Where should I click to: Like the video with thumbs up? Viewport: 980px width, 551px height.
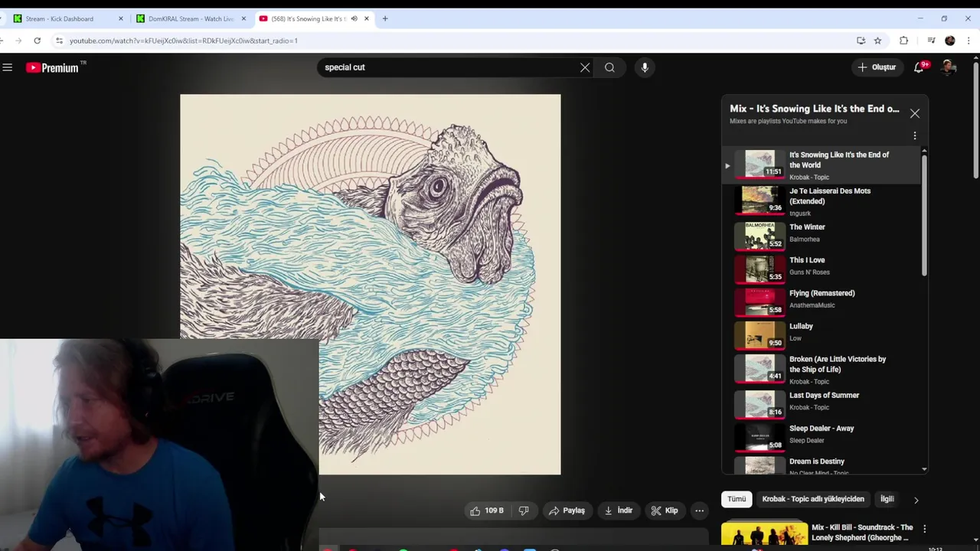(487, 510)
